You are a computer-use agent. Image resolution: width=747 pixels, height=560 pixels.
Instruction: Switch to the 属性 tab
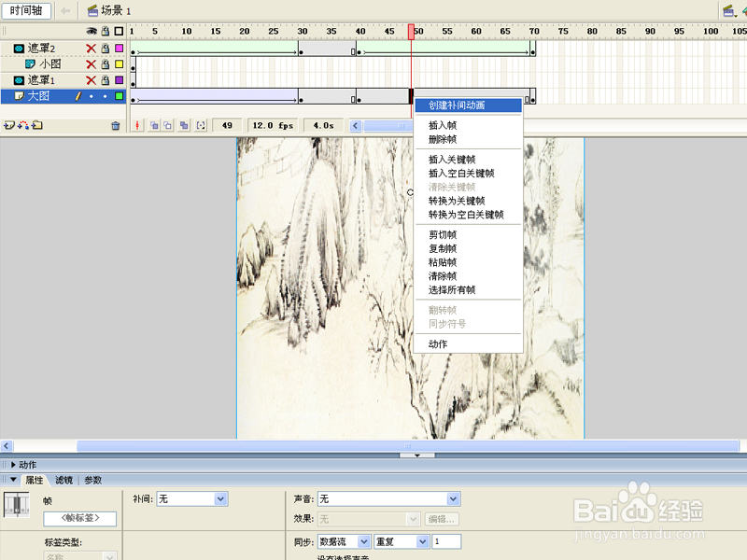tap(35, 480)
